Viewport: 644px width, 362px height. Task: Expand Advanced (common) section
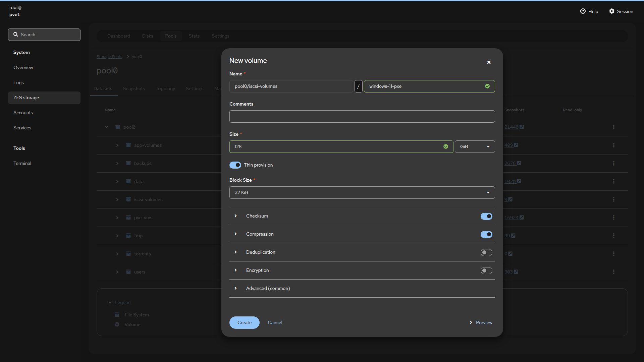268,288
